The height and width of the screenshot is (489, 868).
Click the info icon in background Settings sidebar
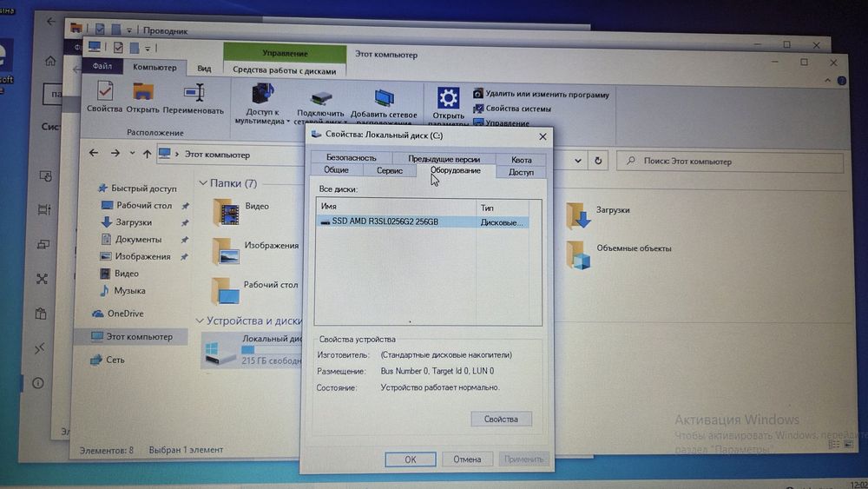[x=37, y=383]
